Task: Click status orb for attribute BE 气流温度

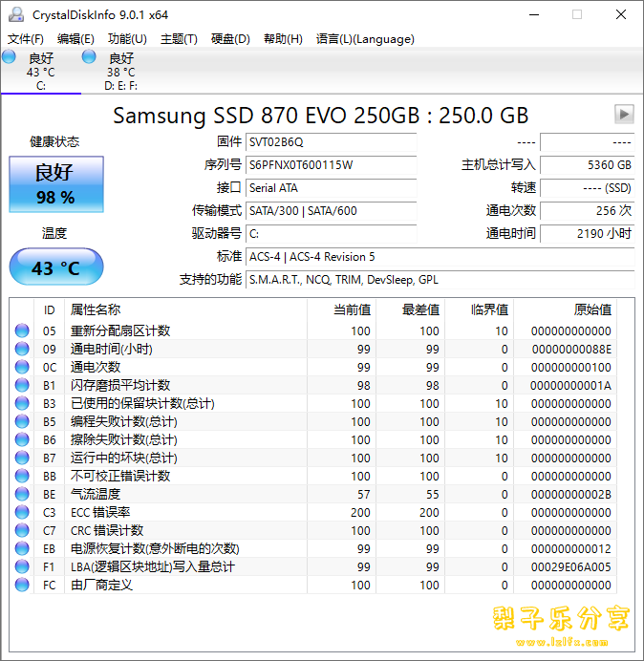Action: 22,494
